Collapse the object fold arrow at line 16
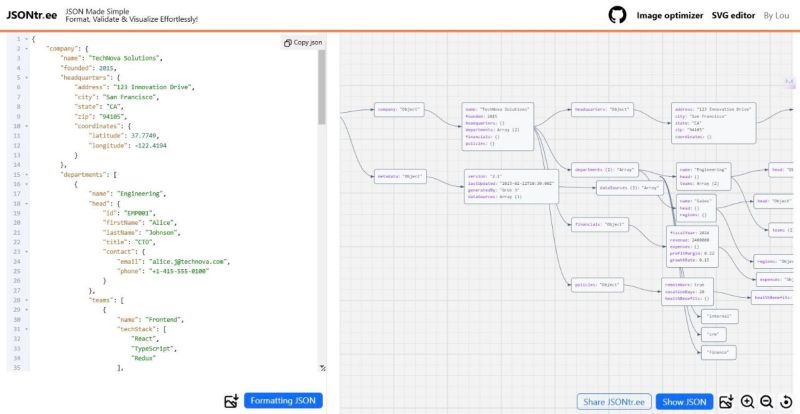 27,184
